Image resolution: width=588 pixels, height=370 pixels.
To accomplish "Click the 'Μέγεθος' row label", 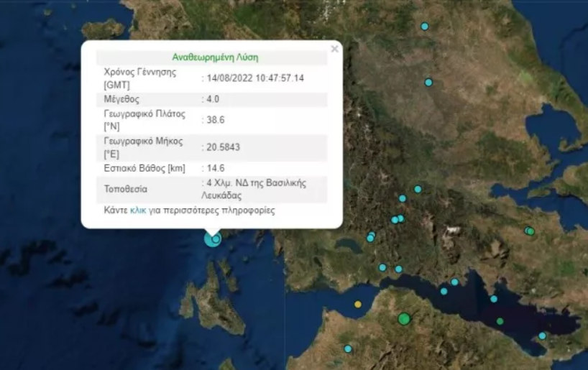I will 121,99.
